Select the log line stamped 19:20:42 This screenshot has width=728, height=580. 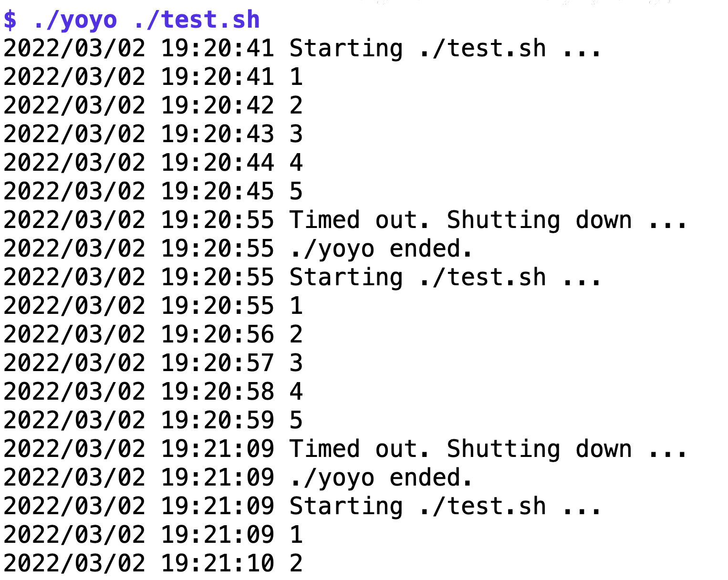pyautogui.click(x=153, y=106)
